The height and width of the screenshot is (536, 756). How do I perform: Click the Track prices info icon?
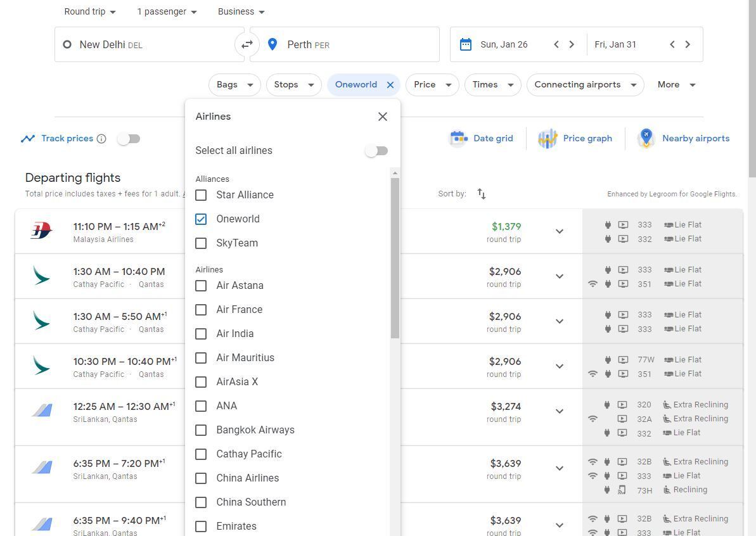coord(101,139)
